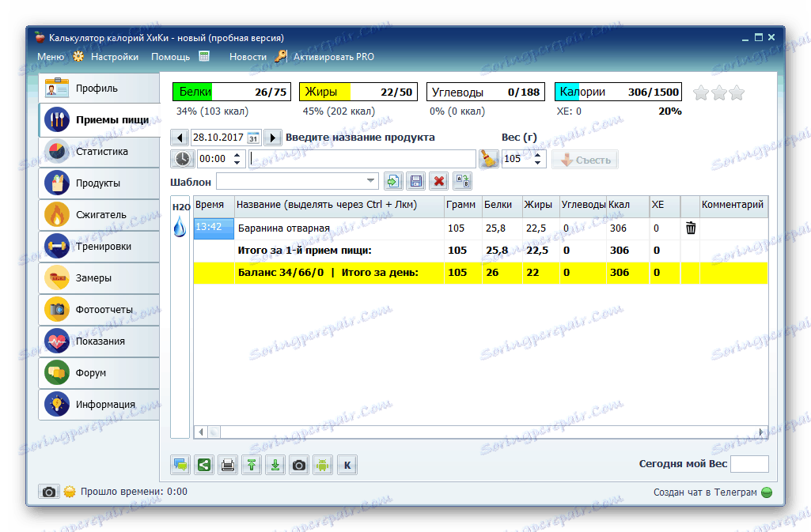Click the Android robot icon

click(x=323, y=465)
